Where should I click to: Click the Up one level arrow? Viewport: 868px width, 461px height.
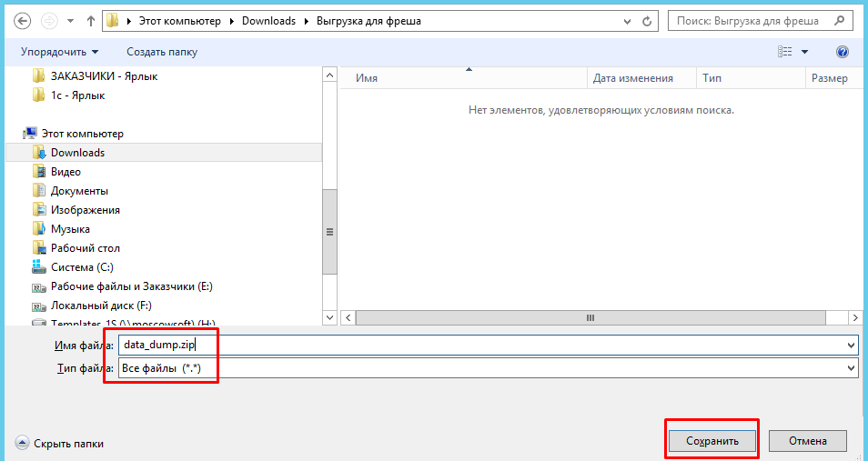pyautogui.click(x=89, y=21)
